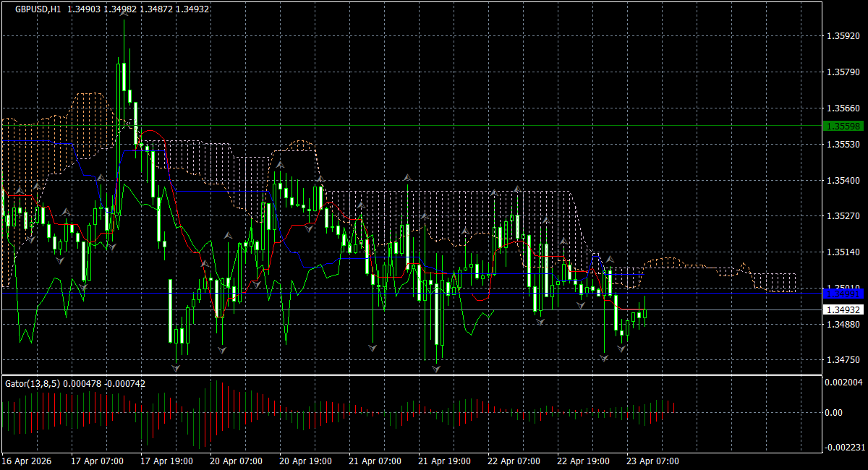Image resolution: width=868 pixels, height=470 pixels.
Task: Click the 17 Apr 07:00 time label
Action: [97, 461]
